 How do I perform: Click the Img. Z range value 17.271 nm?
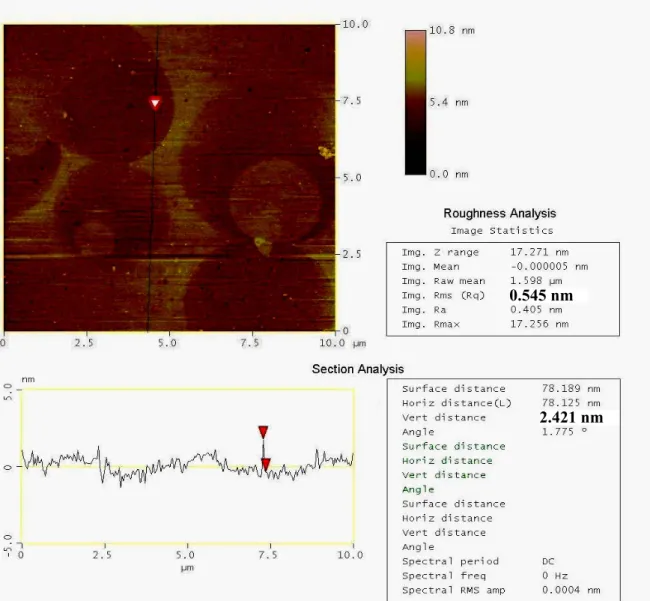pyautogui.click(x=539, y=252)
